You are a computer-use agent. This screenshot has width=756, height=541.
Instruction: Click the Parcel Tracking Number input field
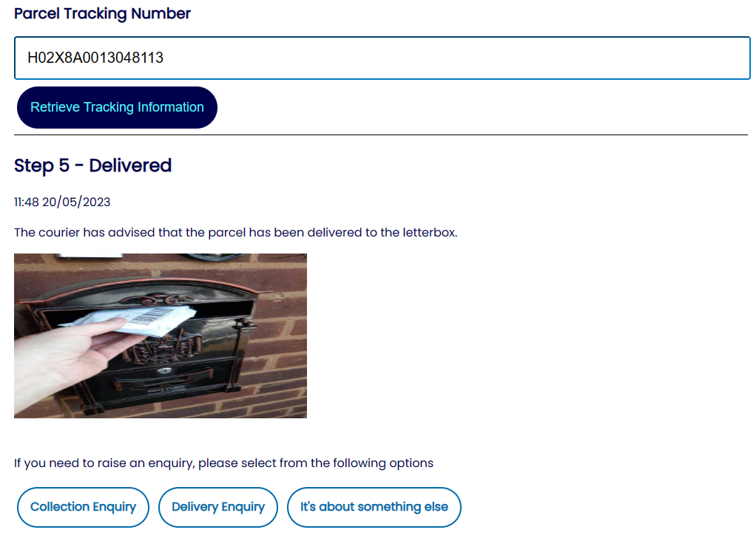382,58
